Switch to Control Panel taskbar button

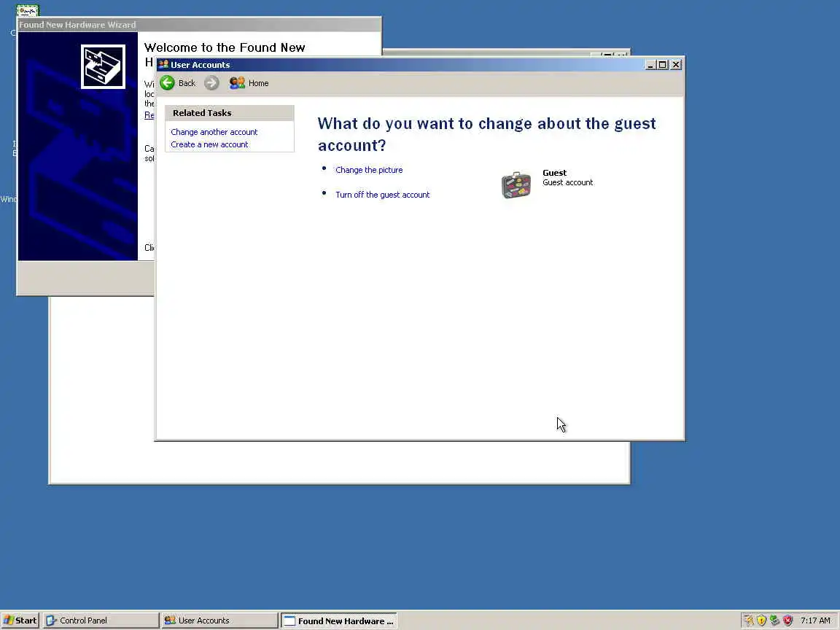(101, 621)
